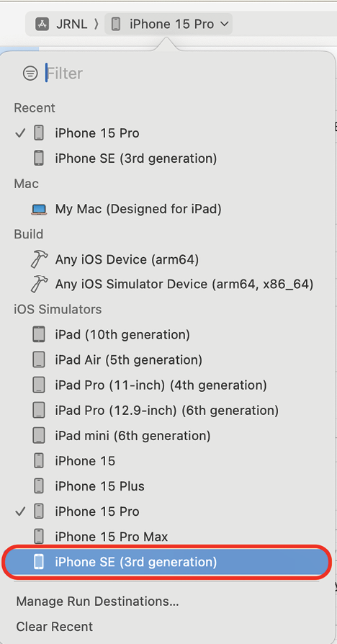Click the iPhone 15 Pro Max device icon
This screenshot has height=644, width=337.
tap(39, 537)
